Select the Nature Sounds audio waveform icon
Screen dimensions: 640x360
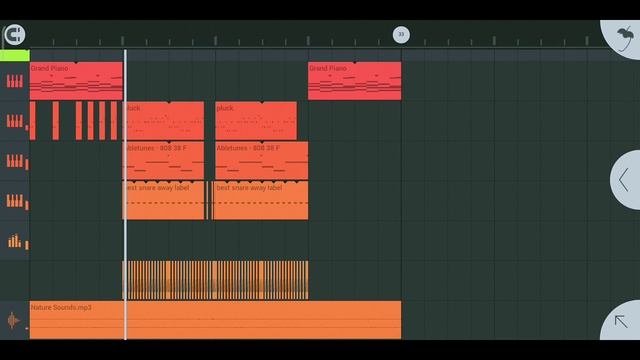click(x=13, y=320)
